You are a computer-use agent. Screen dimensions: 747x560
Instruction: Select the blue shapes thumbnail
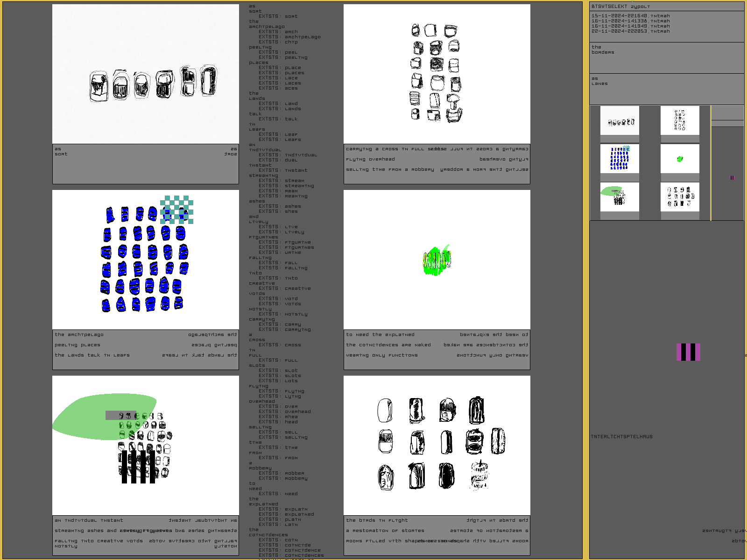[620, 159]
